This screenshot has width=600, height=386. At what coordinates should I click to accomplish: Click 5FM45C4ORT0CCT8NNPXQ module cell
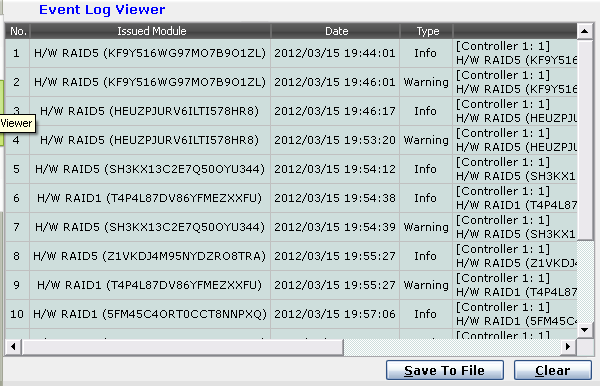pos(150,314)
